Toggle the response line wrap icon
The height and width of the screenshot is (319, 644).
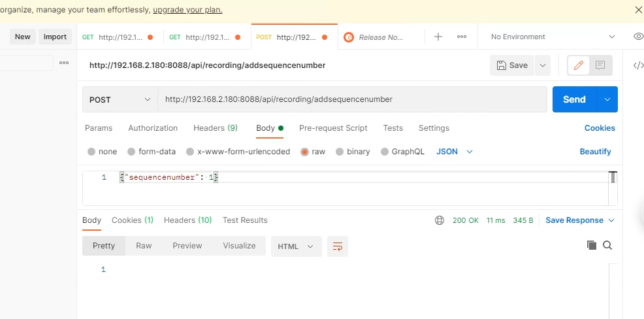click(x=338, y=246)
